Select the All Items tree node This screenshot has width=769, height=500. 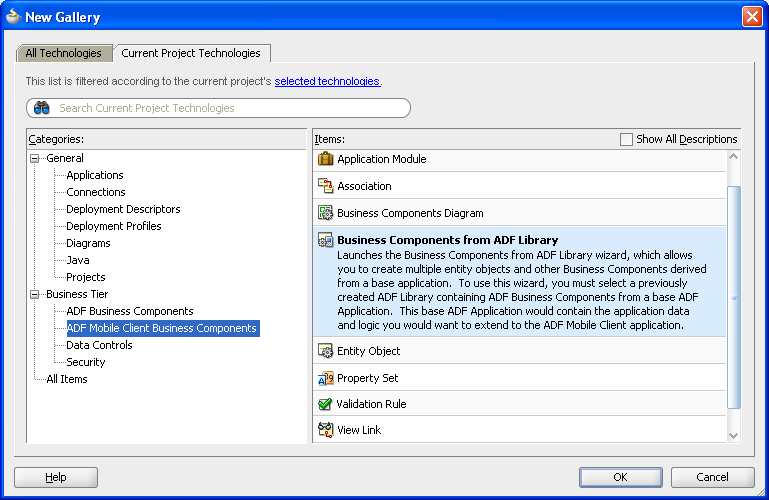tap(67, 379)
